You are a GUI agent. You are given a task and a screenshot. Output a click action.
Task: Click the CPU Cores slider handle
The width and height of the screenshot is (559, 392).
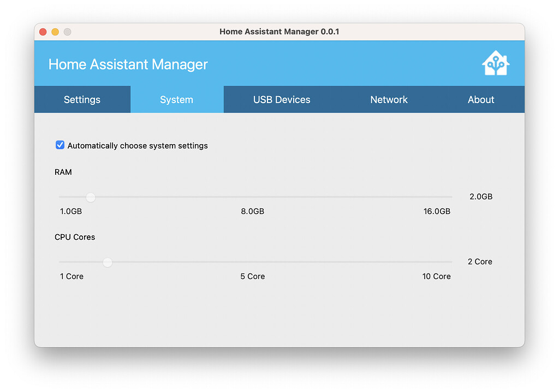(x=108, y=263)
